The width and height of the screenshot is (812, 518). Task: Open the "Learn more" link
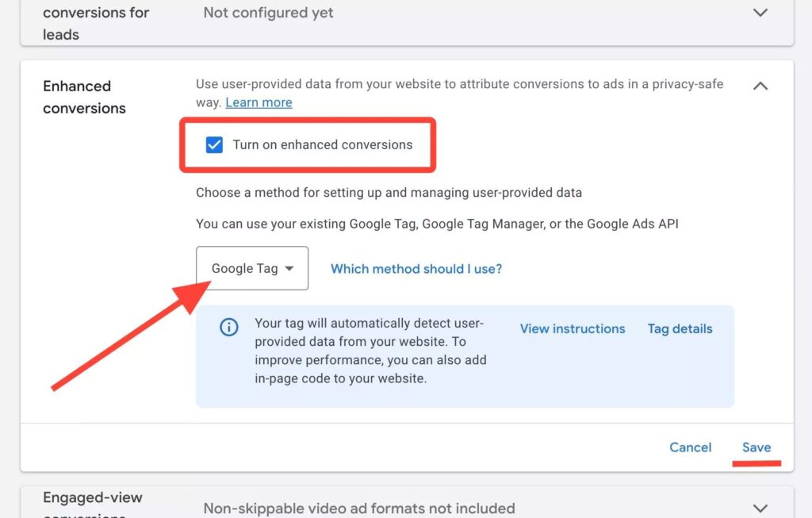(x=259, y=102)
